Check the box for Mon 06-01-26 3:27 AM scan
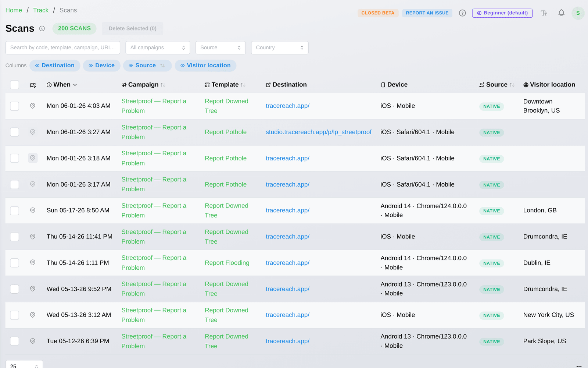Screen dimensions: 588x368 pyautogui.click(x=15, y=132)
